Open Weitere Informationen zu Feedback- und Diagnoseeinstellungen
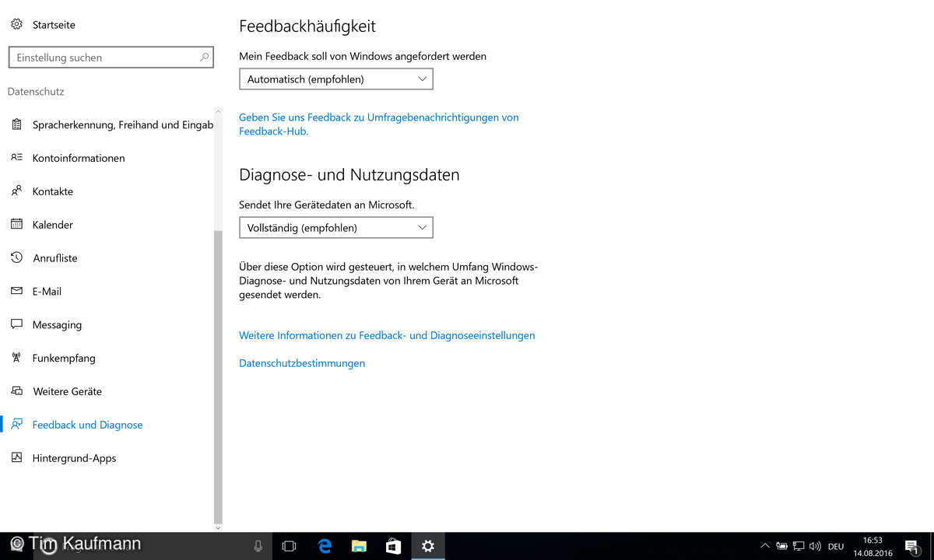The image size is (934, 560). pyautogui.click(x=387, y=335)
